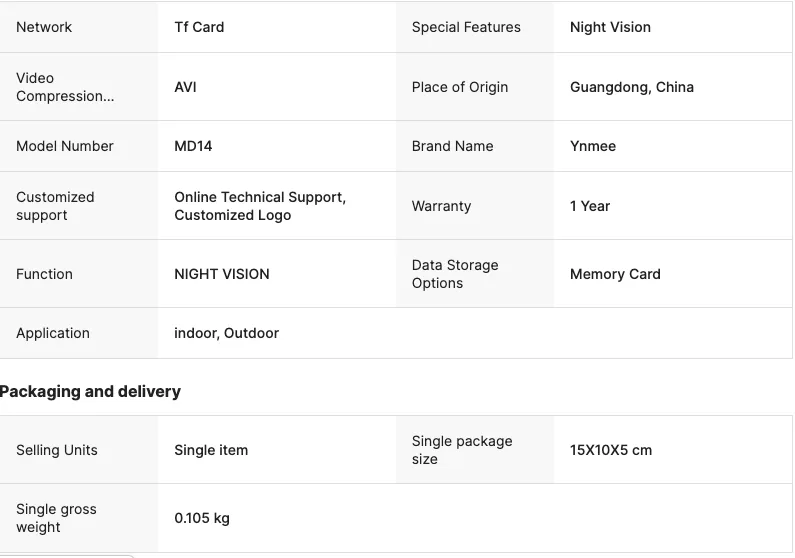Click the "Single gross weight" label
795x558 pixels.
[56, 518]
